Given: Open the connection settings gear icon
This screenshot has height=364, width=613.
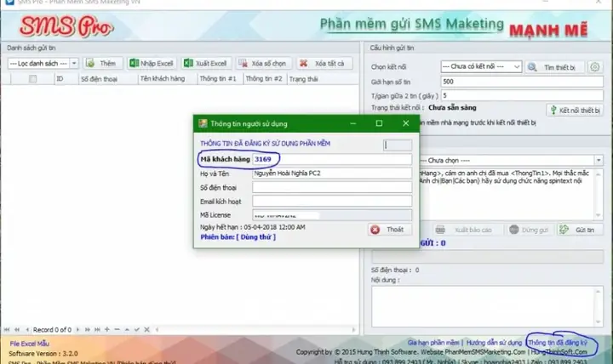Looking at the screenshot, I should [594, 67].
